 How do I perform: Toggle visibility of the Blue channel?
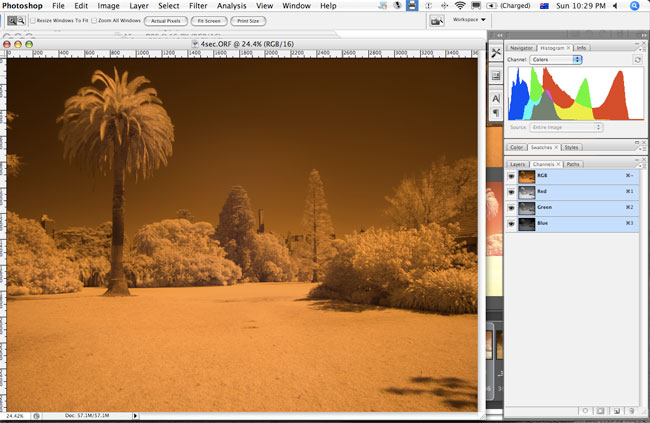(512, 223)
